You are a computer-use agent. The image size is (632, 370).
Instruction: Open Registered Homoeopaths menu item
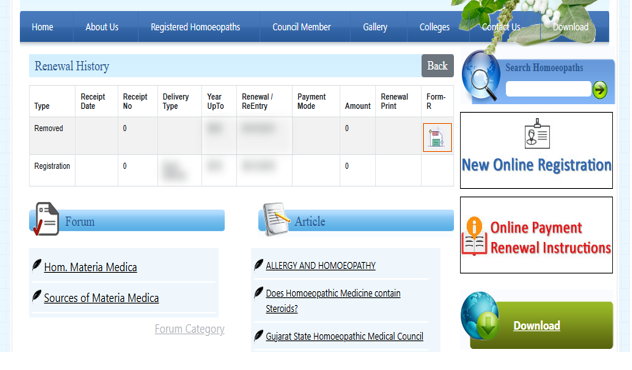[195, 27]
